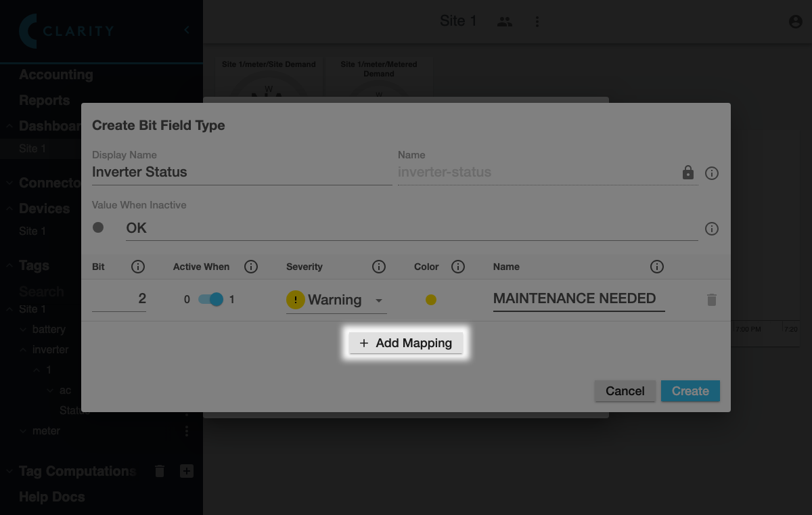Screen dimensions: 812x515
Task: Collapse the inverter tree node
Action: tap(22, 350)
